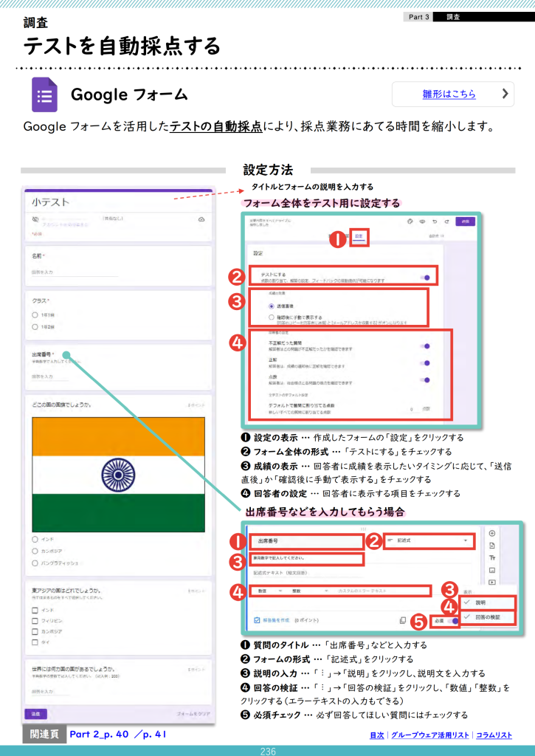Click the add question plus icon
The height and width of the screenshot is (756, 535).
[492, 533]
